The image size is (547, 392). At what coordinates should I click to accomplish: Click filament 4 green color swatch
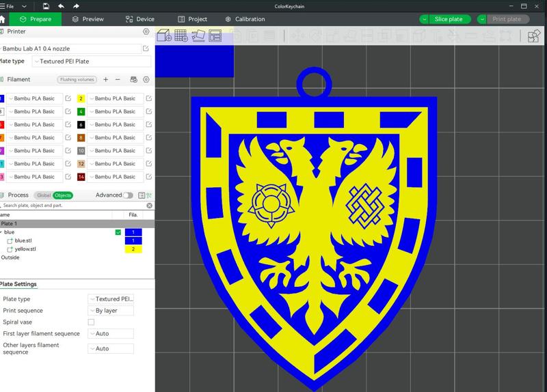tap(81, 111)
